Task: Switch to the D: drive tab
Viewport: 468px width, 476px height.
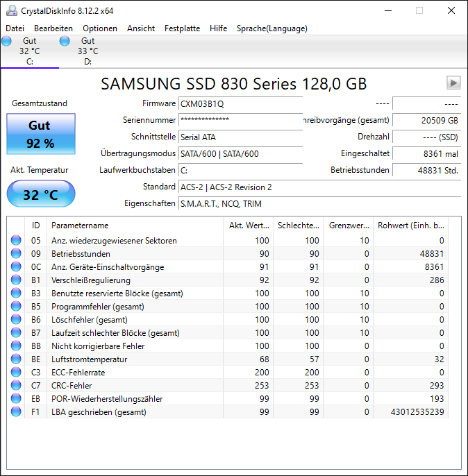Action: tap(87, 51)
